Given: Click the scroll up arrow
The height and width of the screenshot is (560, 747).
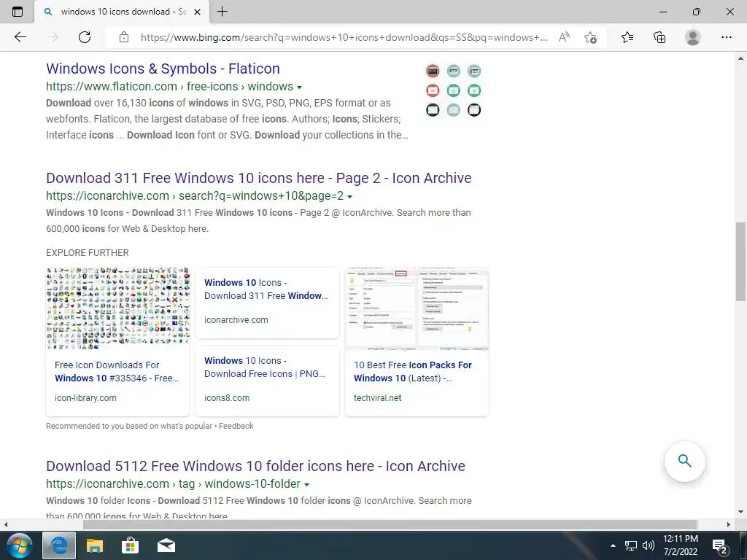Looking at the screenshot, I should point(740,58).
